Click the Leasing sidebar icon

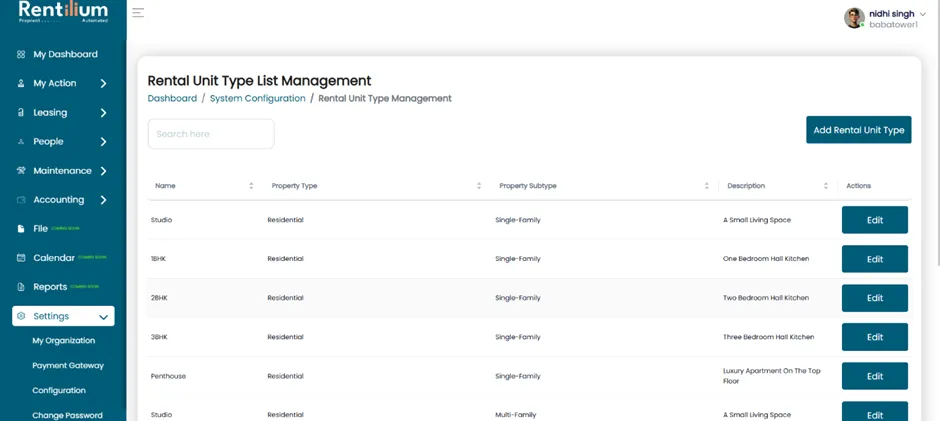(21, 113)
